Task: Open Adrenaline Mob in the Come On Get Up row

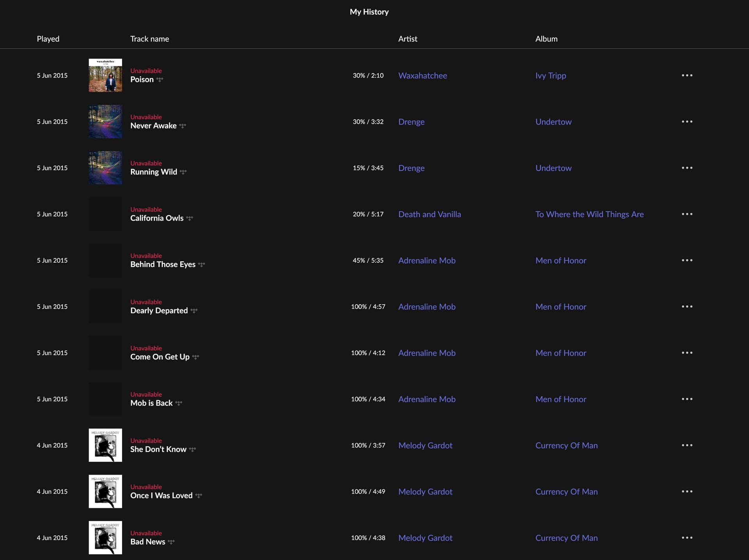Action: tap(427, 353)
